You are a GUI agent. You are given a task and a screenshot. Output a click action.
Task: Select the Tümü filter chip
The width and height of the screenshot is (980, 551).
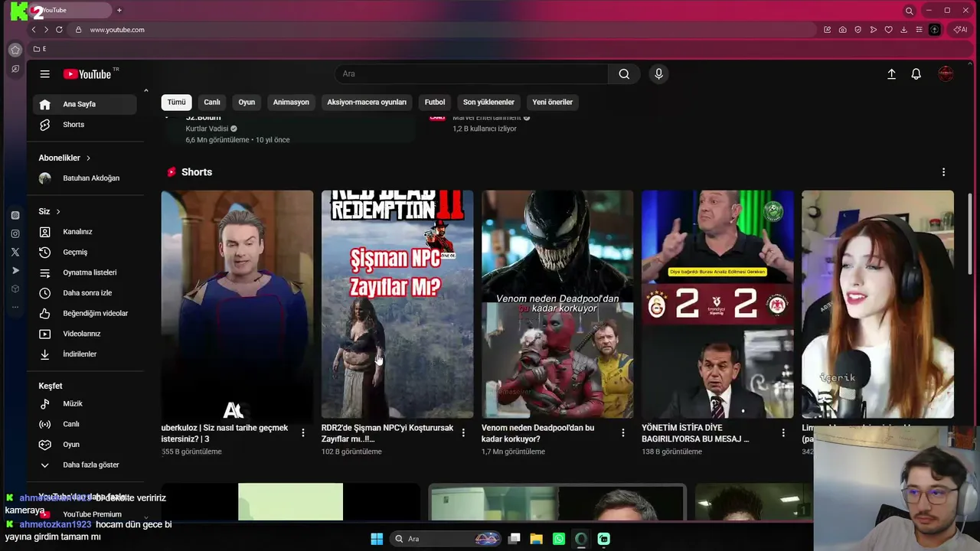click(177, 102)
